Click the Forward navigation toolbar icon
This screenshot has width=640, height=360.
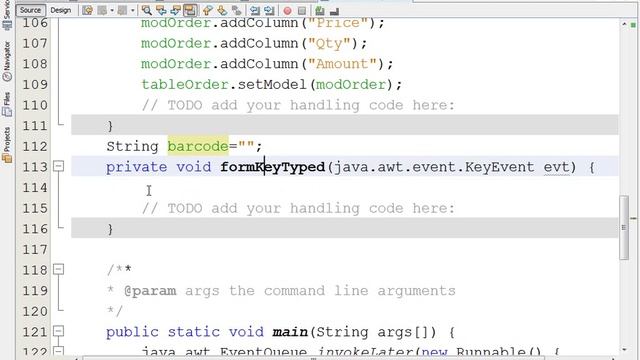[122, 10]
